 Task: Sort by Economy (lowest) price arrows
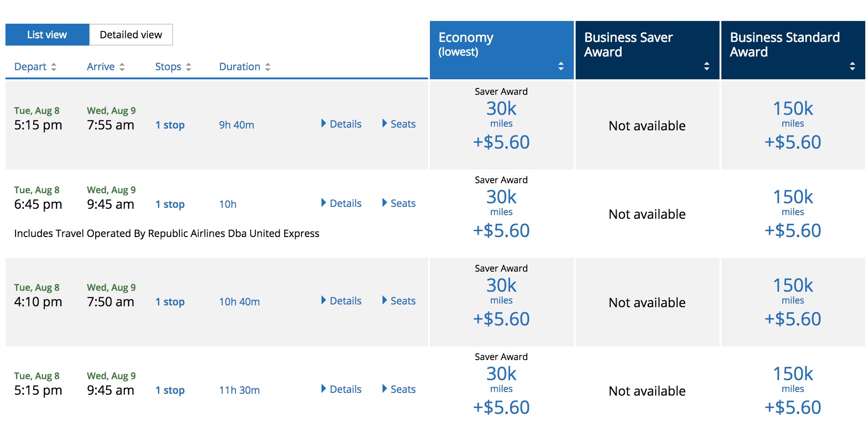tap(561, 66)
